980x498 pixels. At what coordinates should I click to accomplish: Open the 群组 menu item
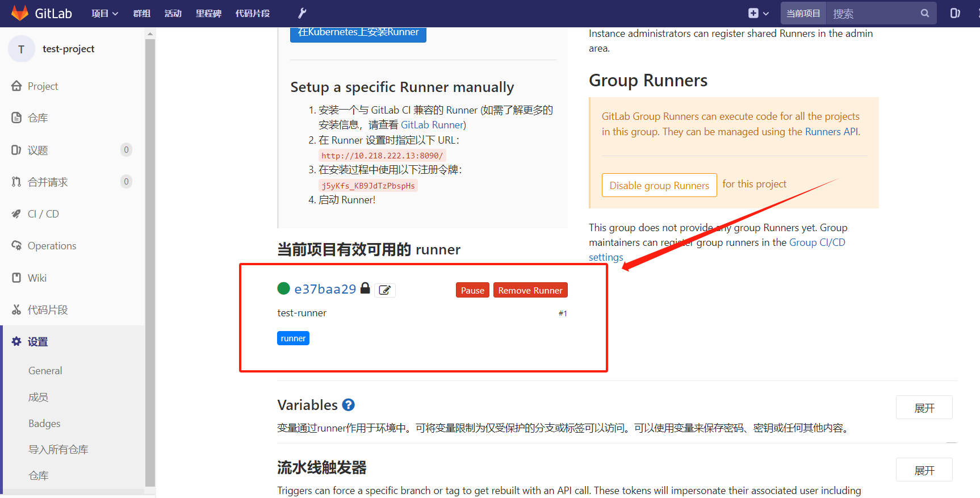pos(142,13)
